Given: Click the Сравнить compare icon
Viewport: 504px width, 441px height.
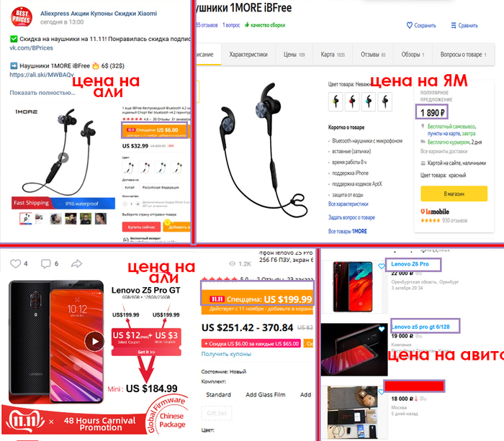Looking at the screenshot, I should point(454,25).
